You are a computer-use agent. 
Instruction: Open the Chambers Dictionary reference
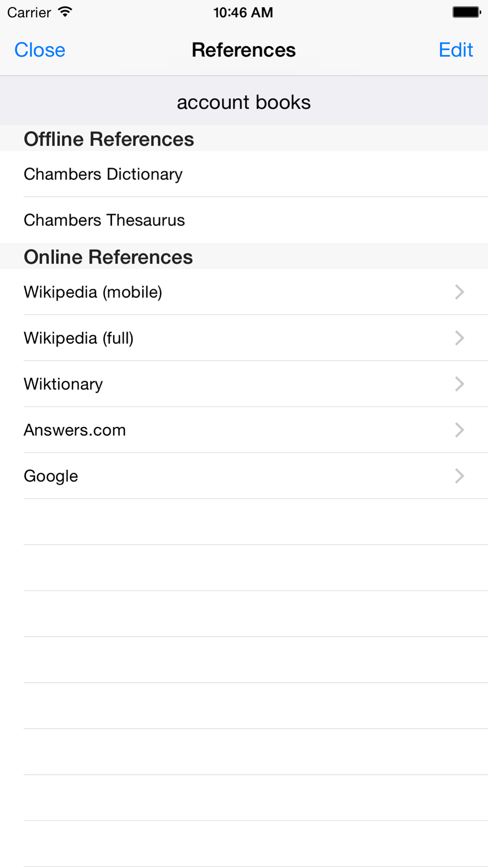pos(103,174)
